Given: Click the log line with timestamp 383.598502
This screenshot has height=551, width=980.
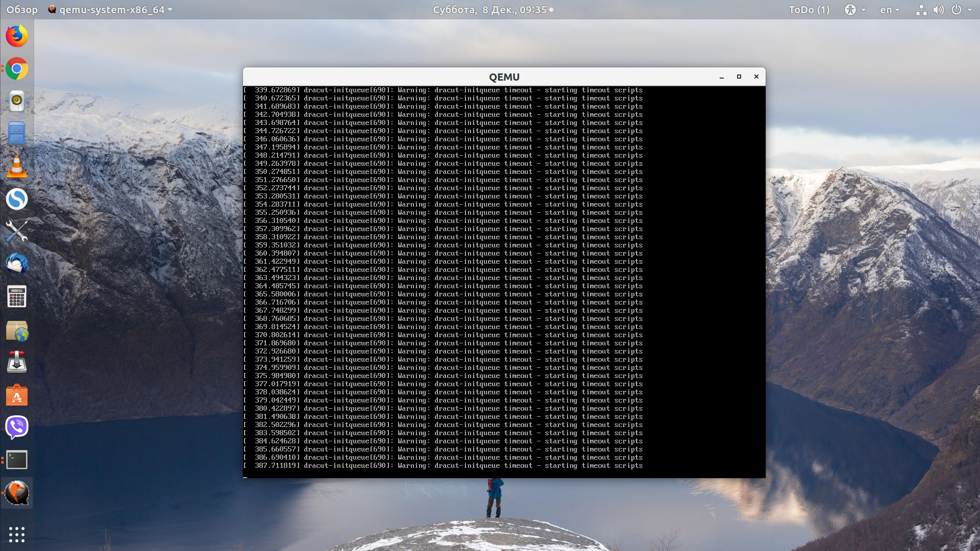Looking at the screenshot, I should click(x=443, y=433).
